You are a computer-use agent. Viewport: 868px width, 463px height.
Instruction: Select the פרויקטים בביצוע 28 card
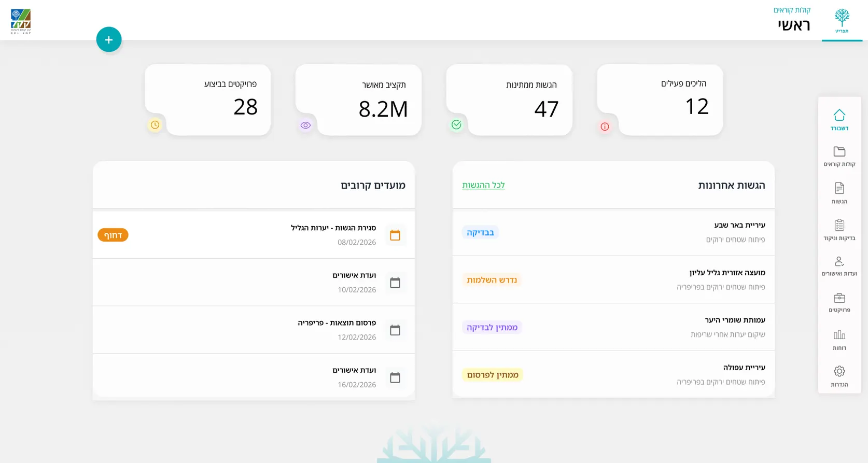pyautogui.click(x=207, y=100)
